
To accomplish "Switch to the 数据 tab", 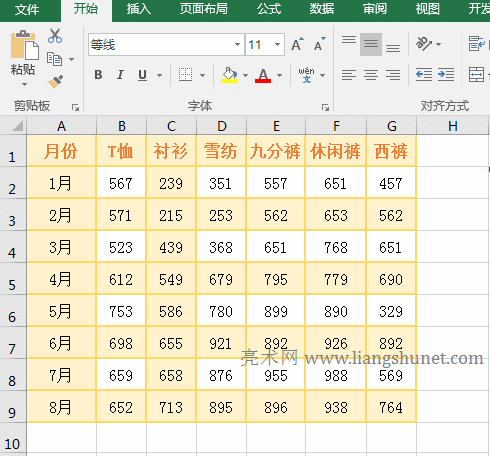I will tap(322, 9).
